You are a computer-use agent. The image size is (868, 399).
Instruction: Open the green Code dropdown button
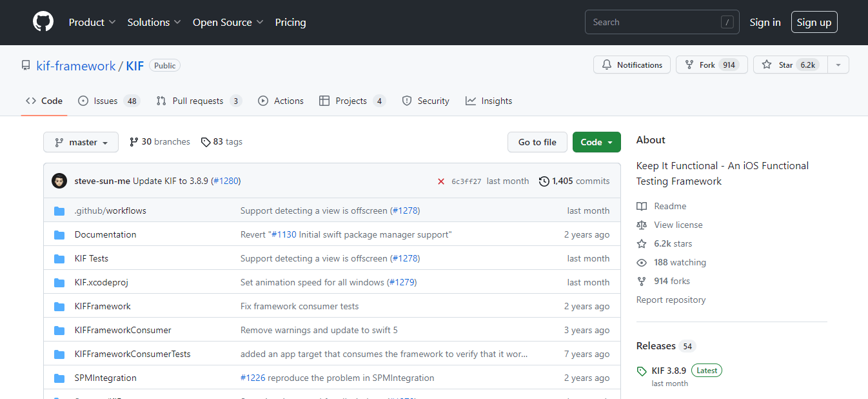(x=597, y=143)
